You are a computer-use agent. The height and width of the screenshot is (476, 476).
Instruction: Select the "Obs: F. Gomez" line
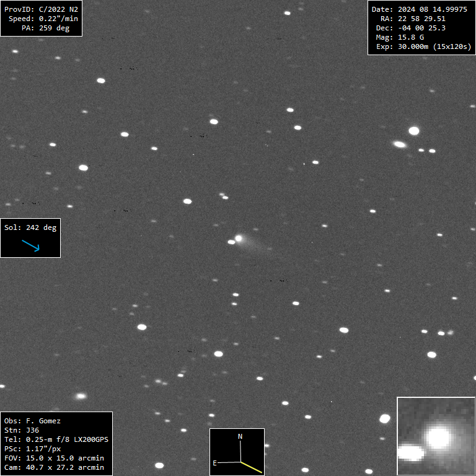(x=32, y=421)
